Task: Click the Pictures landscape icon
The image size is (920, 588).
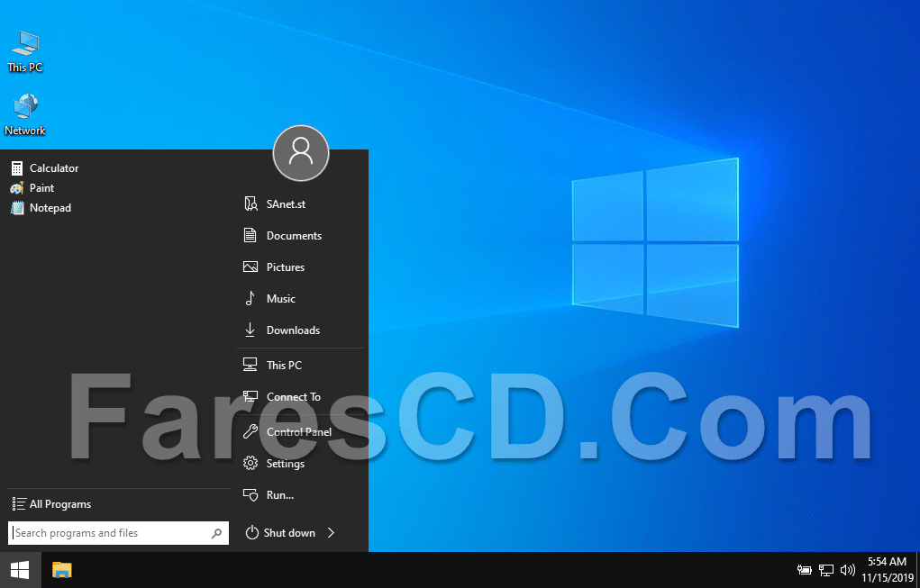Action: click(250, 267)
